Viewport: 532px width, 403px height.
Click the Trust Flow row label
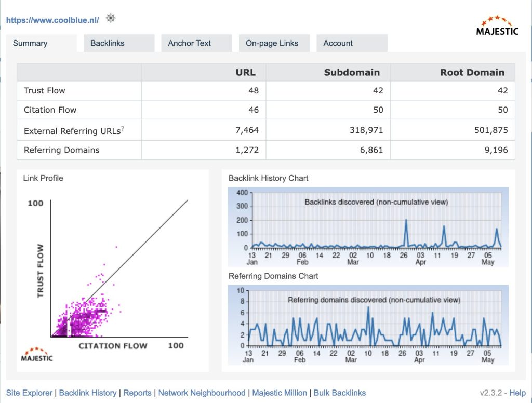45,90
